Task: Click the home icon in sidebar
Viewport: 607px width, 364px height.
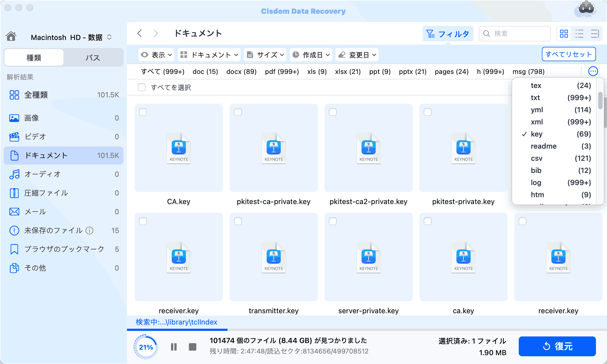Action: [x=11, y=36]
